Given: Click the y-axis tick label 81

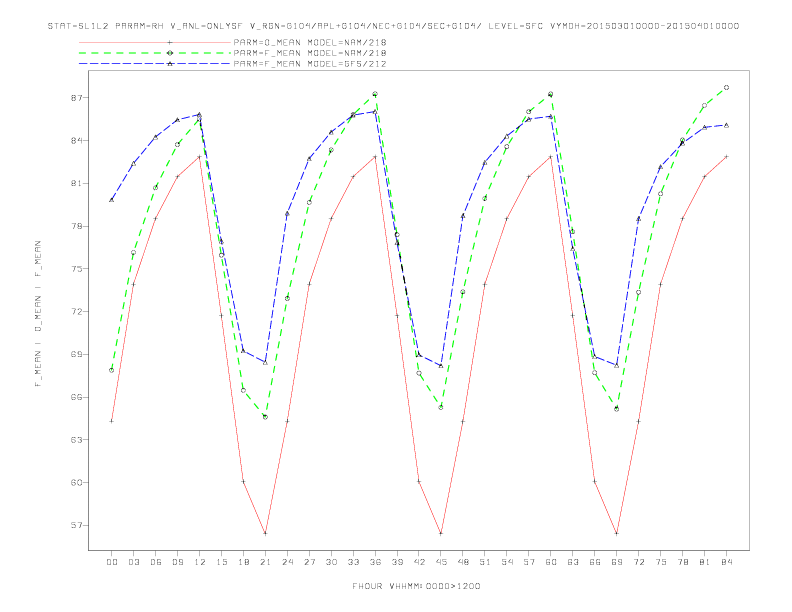Looking at the screenshot, I should click(76, 183).
